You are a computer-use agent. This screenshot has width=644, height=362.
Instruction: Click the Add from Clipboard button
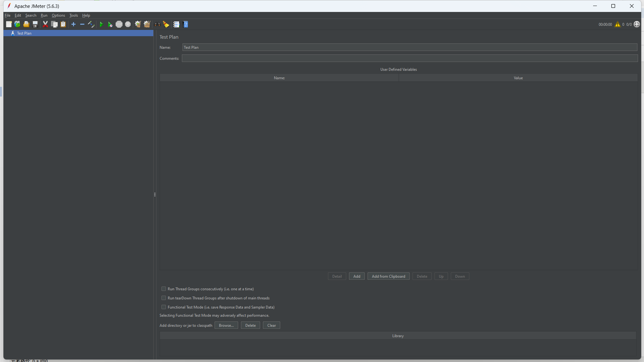coord(388,276)
